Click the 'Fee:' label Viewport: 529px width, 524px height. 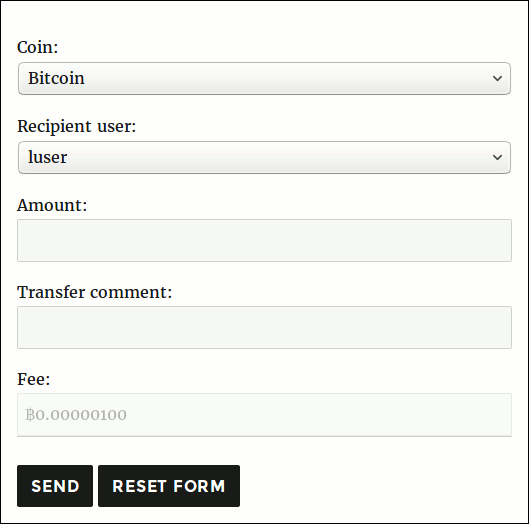(x=33, y=379)
